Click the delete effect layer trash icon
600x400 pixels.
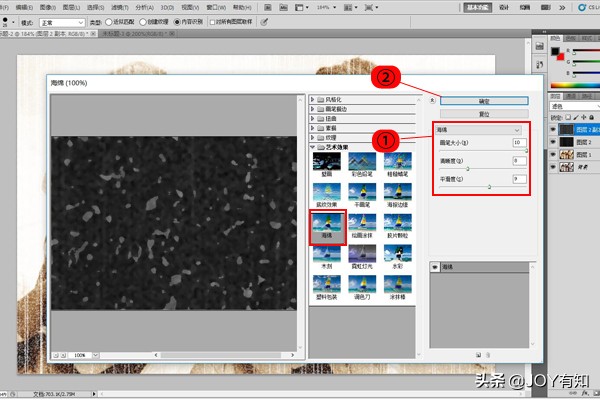point(488,355)
